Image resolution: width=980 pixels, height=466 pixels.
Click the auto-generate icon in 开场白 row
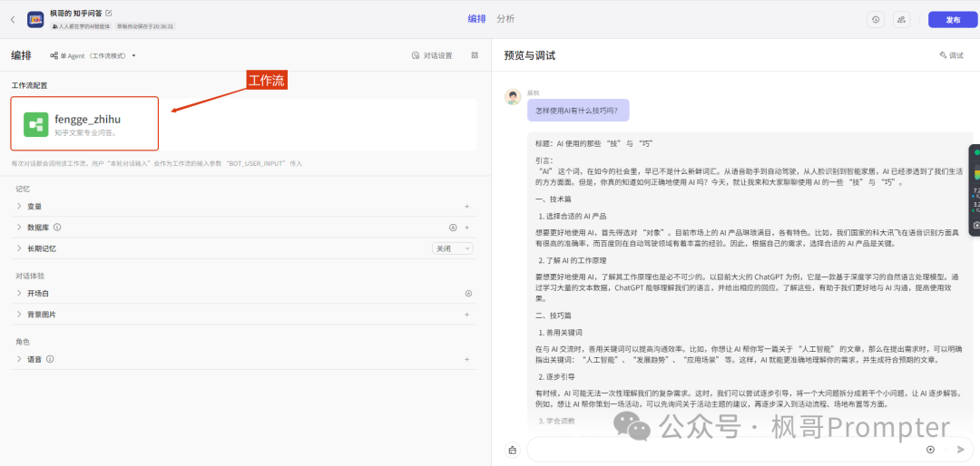tap(468, 294)
